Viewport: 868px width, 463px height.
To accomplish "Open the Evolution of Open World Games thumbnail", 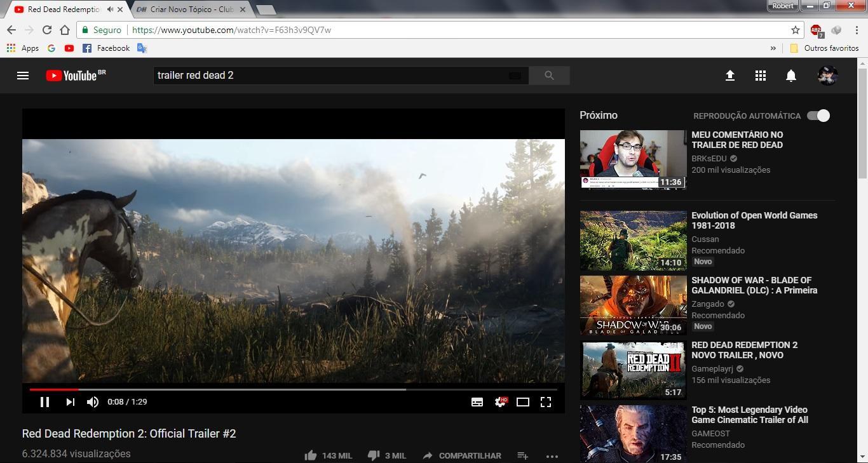I will pos(634,241).
